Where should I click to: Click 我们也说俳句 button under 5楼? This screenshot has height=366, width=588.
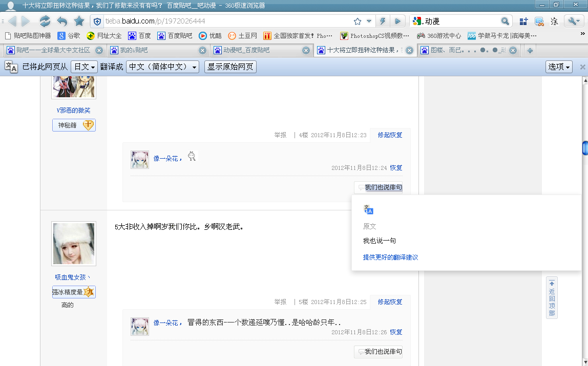click(379, 351)
